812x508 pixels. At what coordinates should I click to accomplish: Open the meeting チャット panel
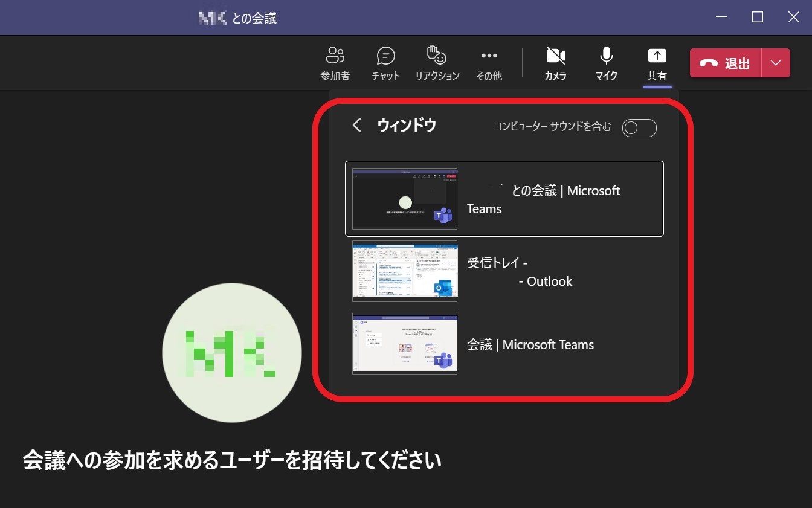(x=385, y=62)
